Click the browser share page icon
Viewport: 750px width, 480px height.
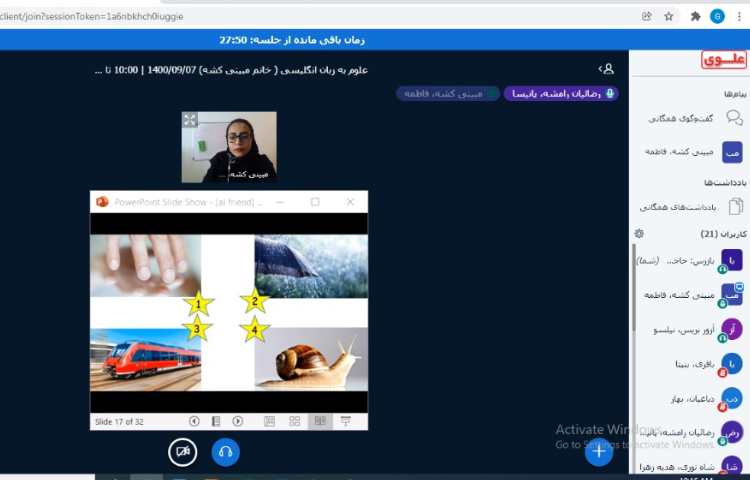647,16
